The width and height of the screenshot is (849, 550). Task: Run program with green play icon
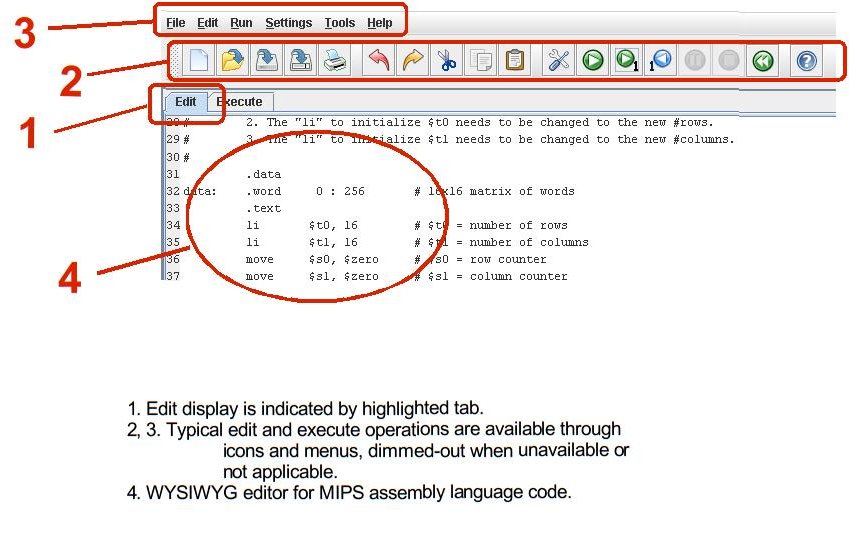click(x=592, y=60)
